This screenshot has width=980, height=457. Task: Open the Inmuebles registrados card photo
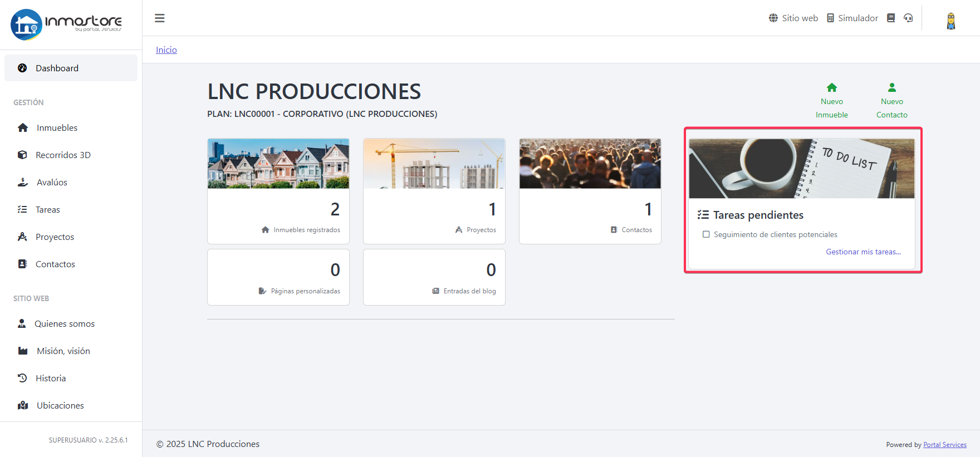click(278, 164)
